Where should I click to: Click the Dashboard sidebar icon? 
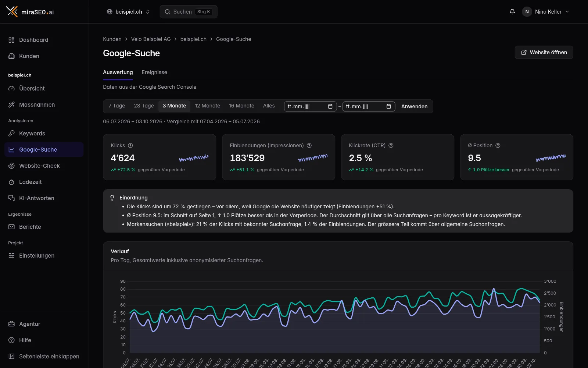(11, 40)
